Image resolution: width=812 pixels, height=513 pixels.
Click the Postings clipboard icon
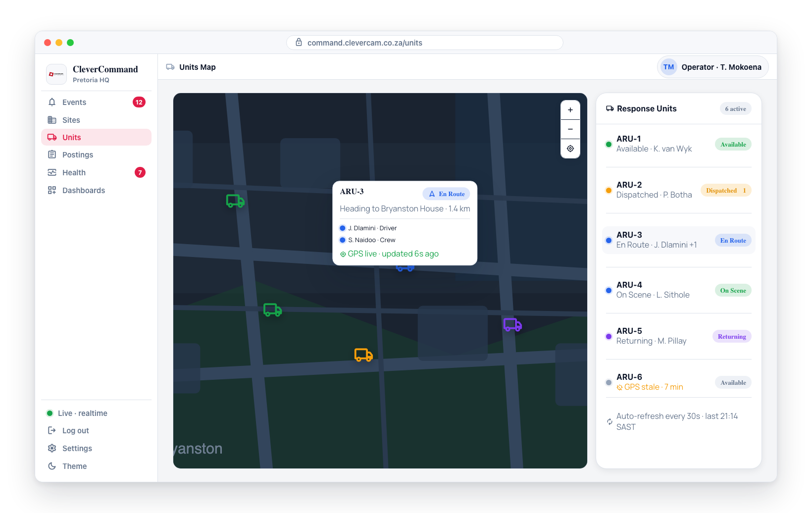pyautogui.click(x=52, y=154)
